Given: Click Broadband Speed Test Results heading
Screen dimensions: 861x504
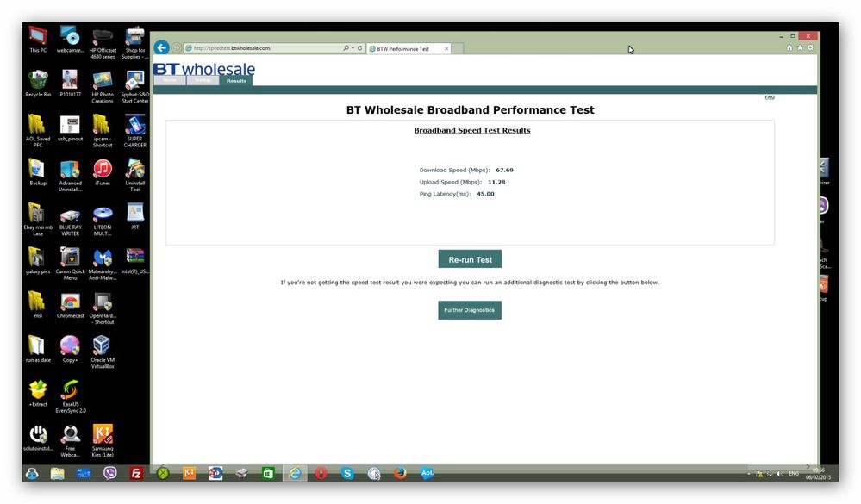Looking at the screenshot, I should pos(472,130).
